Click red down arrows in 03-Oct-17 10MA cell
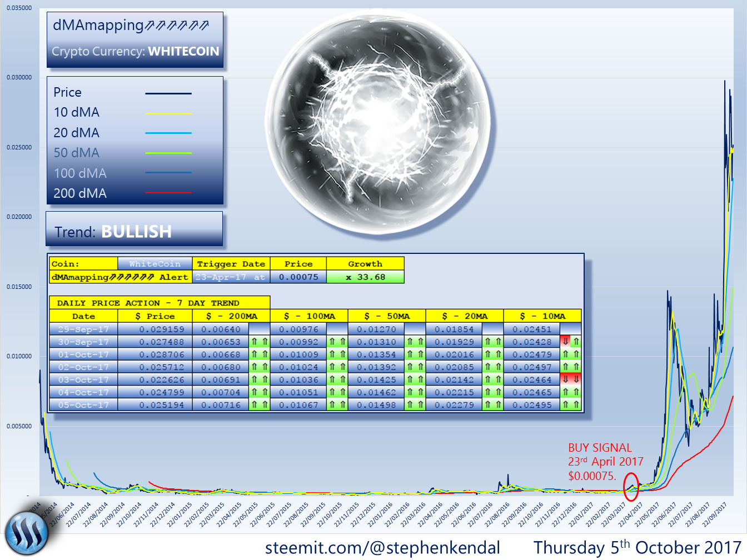747x560 pixels. pos(571,380)
